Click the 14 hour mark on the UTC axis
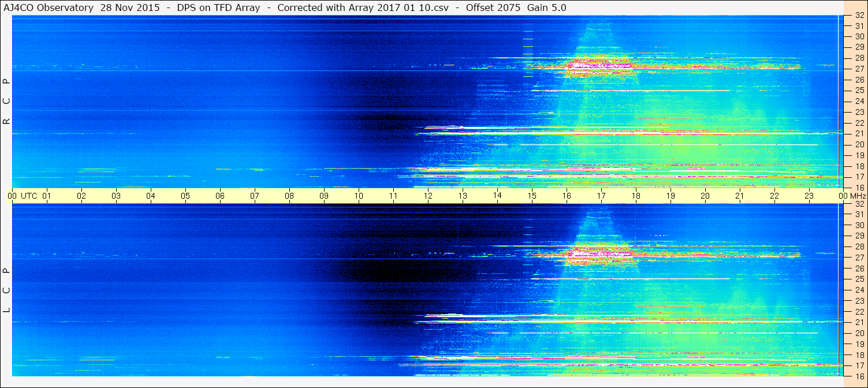Screen dimensions: 868x388 click(x=497, y=196)
